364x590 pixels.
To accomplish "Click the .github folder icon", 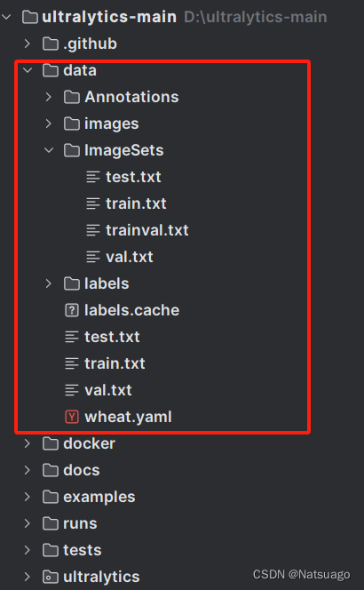I will 51,44.
